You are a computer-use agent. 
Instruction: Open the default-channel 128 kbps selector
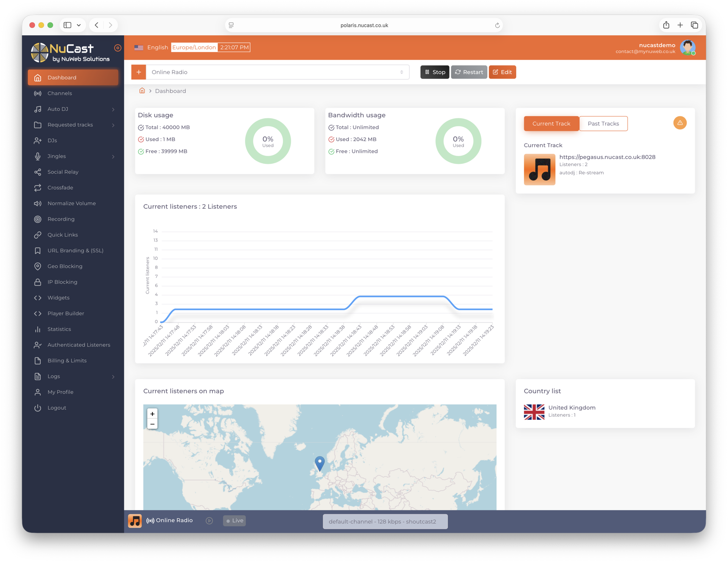tap(385, 521)
